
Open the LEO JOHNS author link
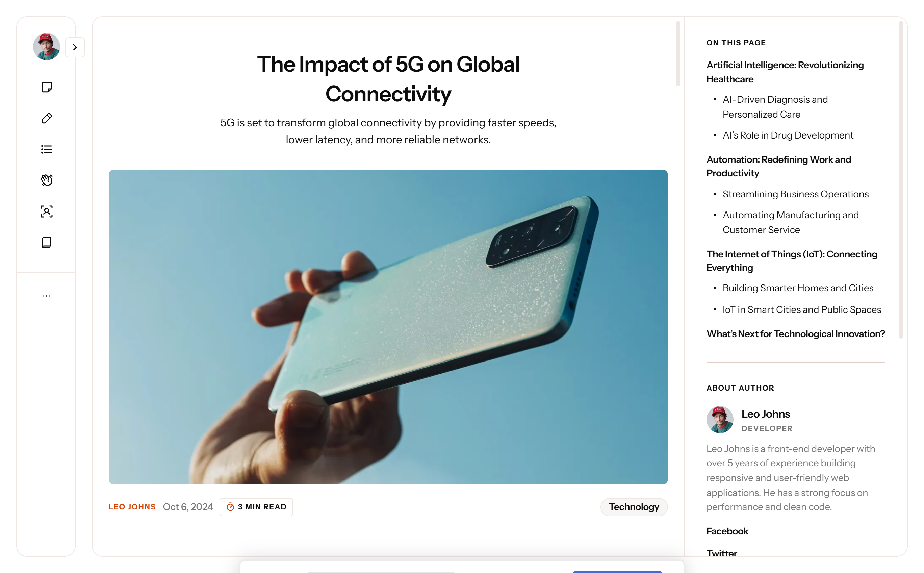click(x=132, y=507)
